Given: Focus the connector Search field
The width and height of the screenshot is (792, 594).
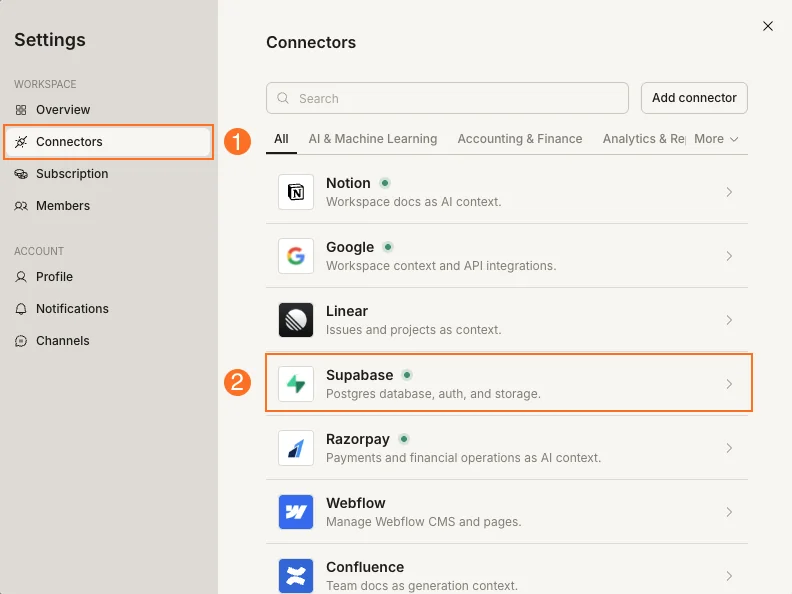Looking at the screenshot, I should [x=447, y=98].
